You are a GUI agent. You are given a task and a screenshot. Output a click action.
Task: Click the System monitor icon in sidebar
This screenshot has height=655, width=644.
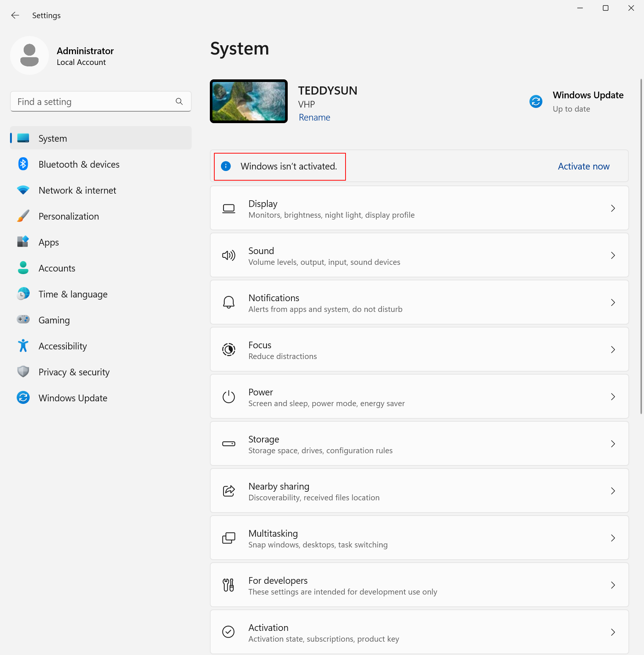point(23,138)
